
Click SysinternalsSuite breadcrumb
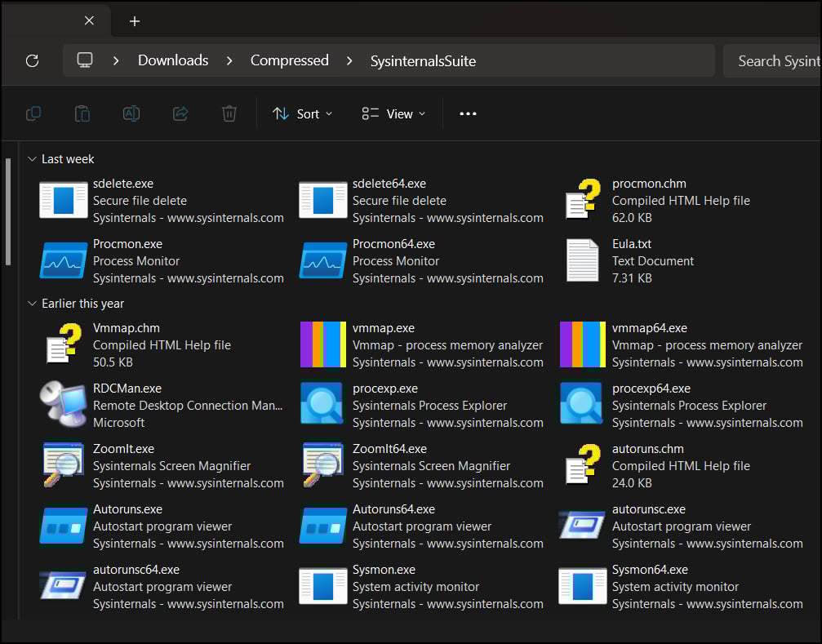pos(423,60)
